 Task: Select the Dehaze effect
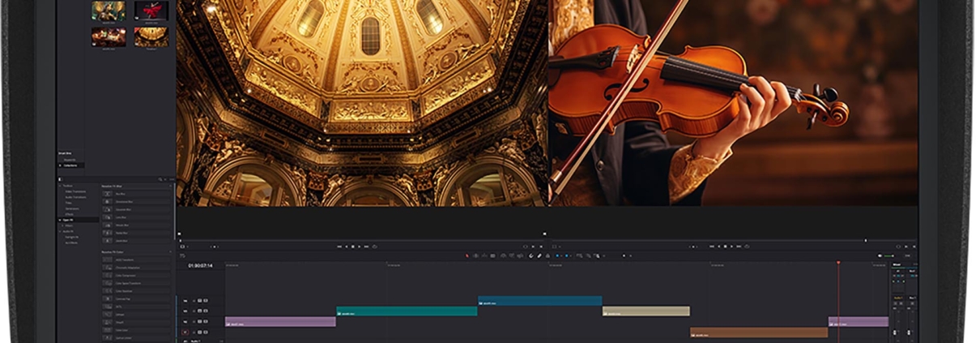(x=137, y=315)
